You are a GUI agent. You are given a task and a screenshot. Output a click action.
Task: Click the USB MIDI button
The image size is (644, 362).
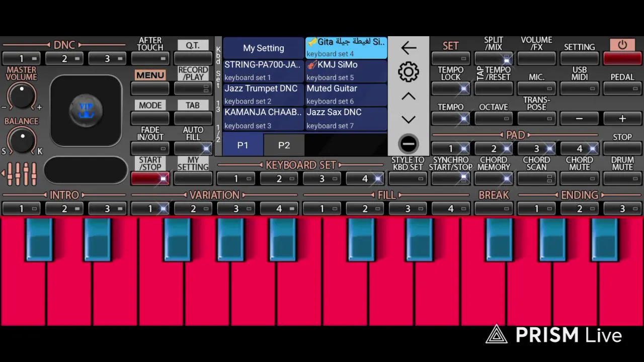pos(579,88)
